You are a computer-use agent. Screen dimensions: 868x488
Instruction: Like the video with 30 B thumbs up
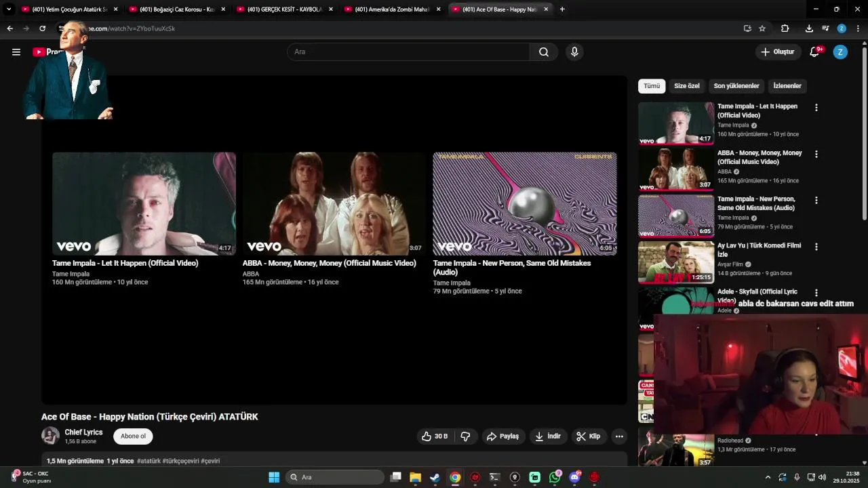click(x=435, y=436)
